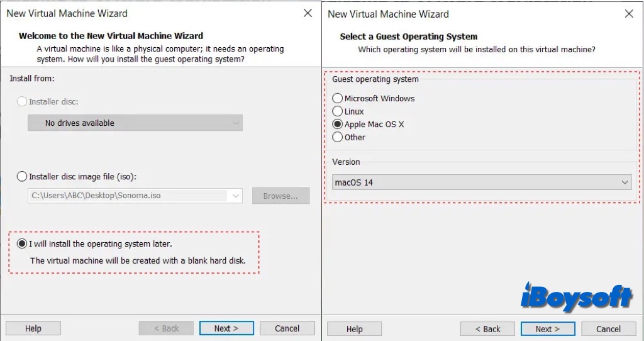The width and height of the screenshot is (644, 341).
Task: Cancel the guest OS selection dialog
Action: [x=608, y=329]
